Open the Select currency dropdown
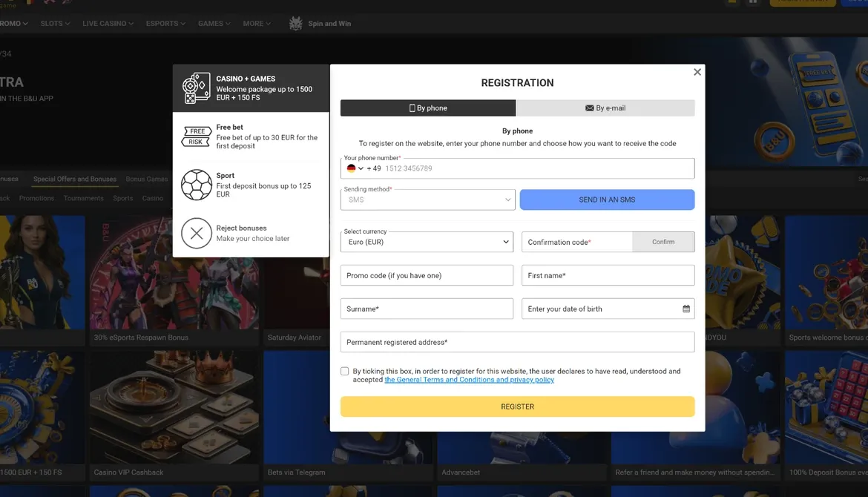The image size is (868, 497). coord(427,242)
